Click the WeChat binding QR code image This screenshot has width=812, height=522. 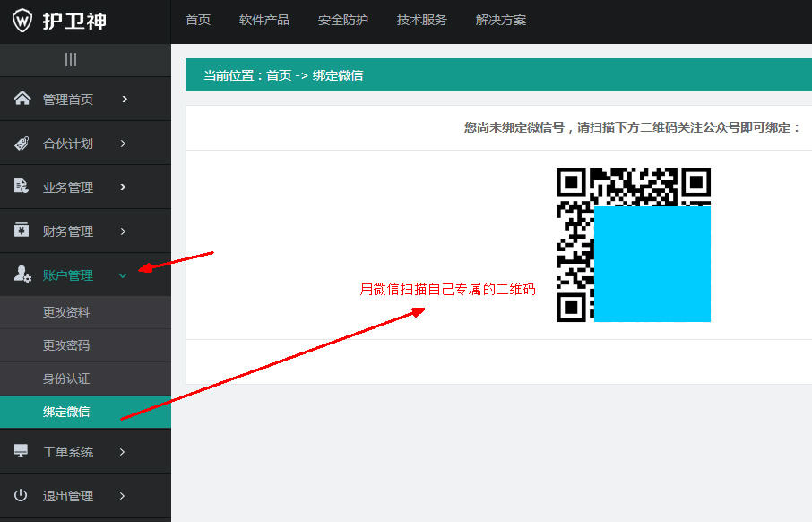[x=634, y=245]
